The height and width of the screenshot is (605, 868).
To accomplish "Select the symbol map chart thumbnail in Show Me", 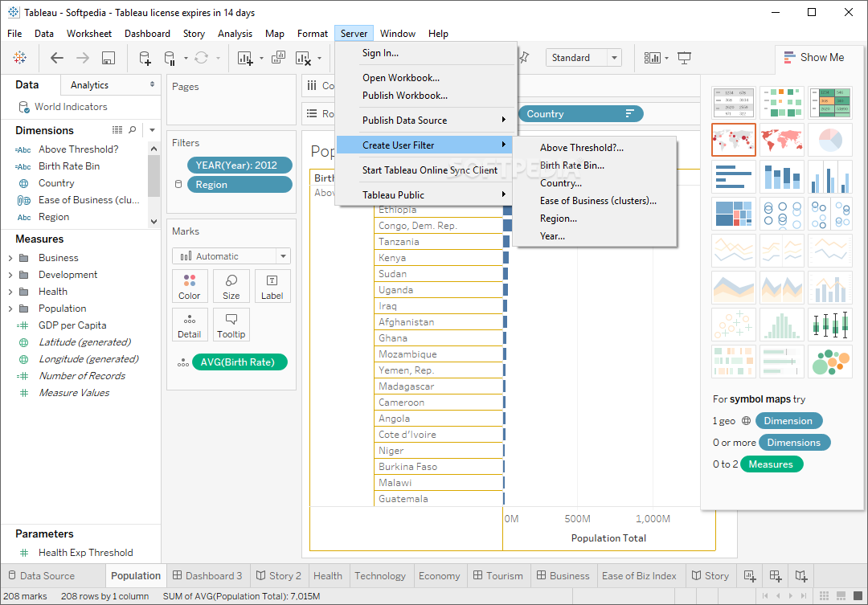I will [734, 140].
